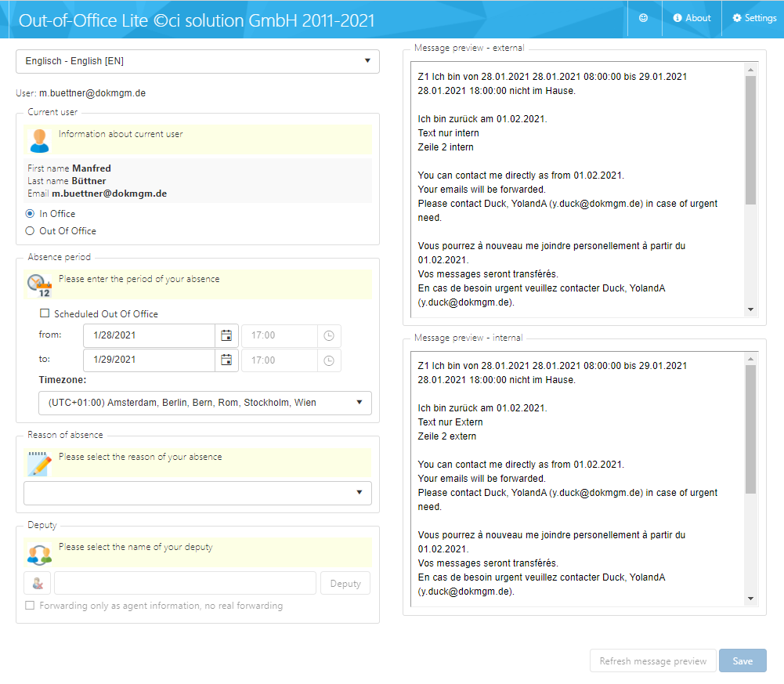Expand the Timezone dropdown list
784x684 pixels.
(204, 403)
